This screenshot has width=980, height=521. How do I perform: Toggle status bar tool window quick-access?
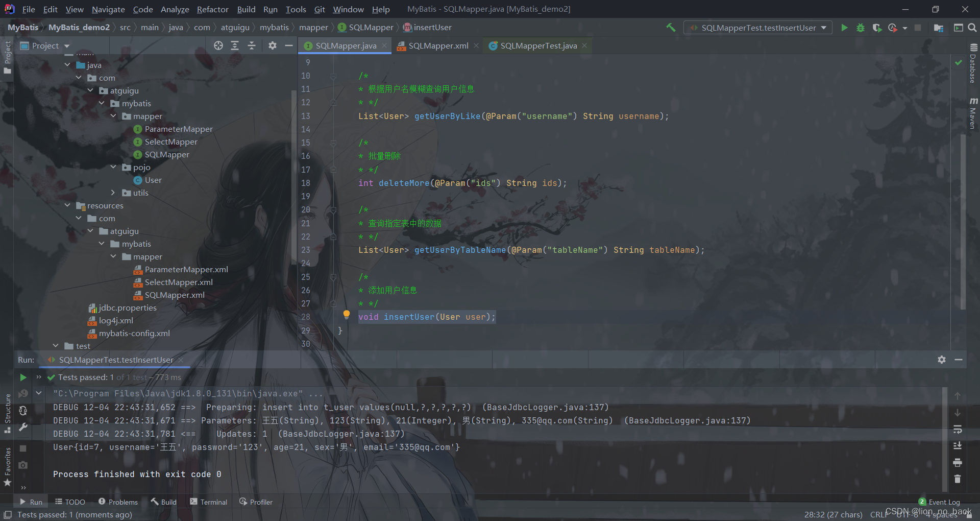click(8, 514)
